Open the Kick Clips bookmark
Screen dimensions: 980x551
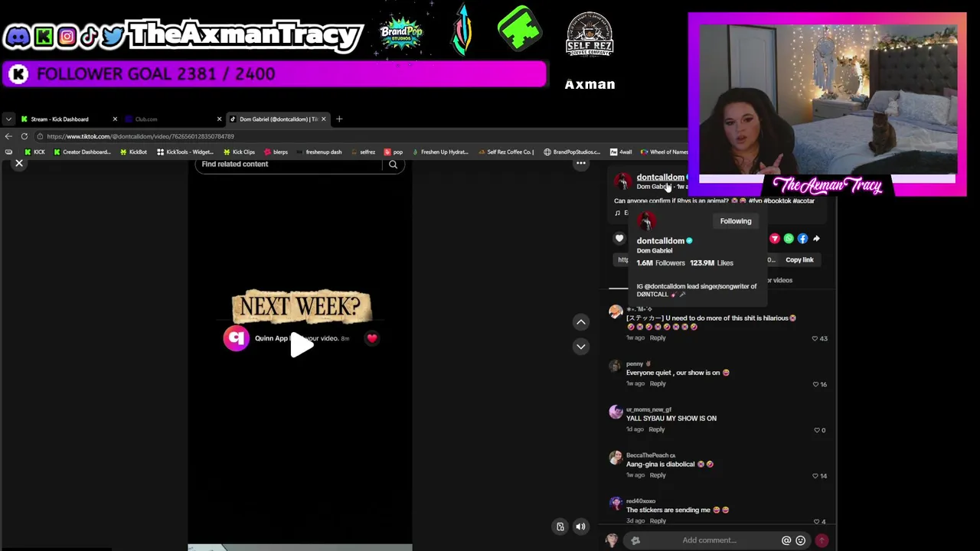click(239, 152)
